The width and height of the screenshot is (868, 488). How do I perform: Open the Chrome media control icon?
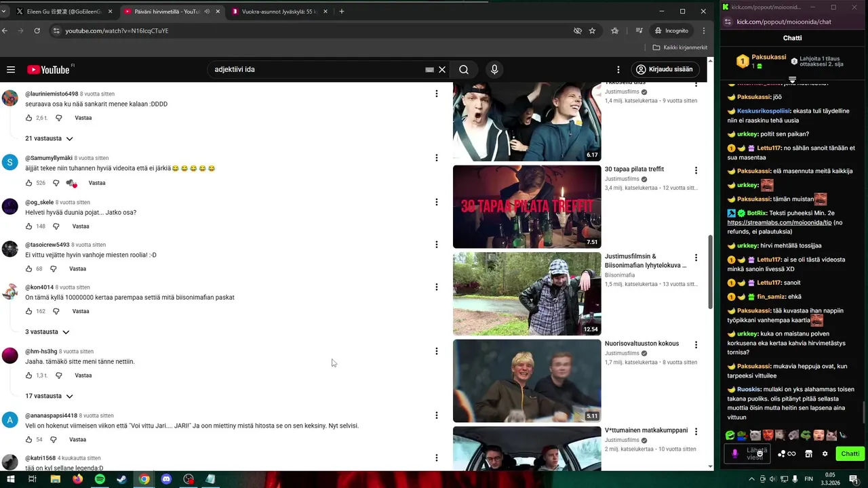click(x=639, y=30)
